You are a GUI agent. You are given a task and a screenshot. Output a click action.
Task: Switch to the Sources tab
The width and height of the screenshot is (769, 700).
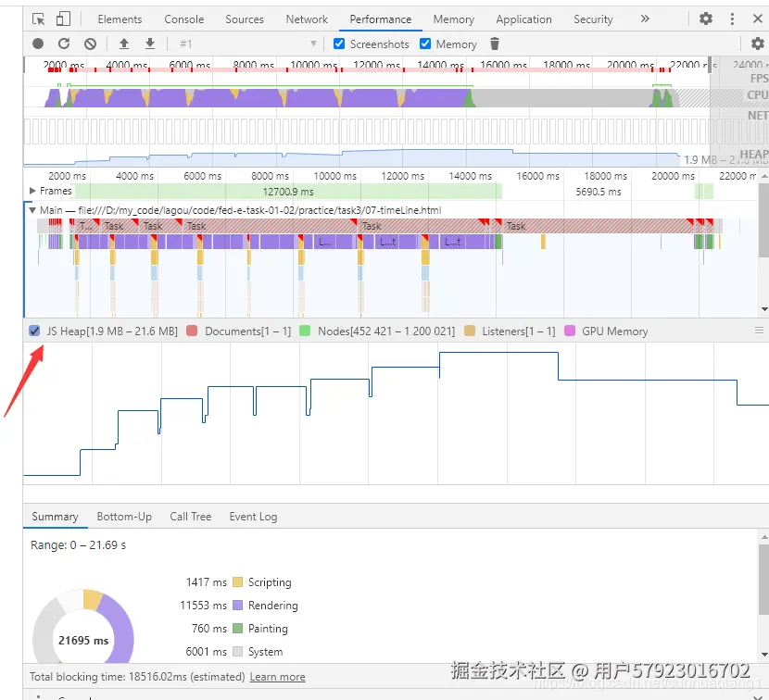pyautogui.click(x=245, y=19)
